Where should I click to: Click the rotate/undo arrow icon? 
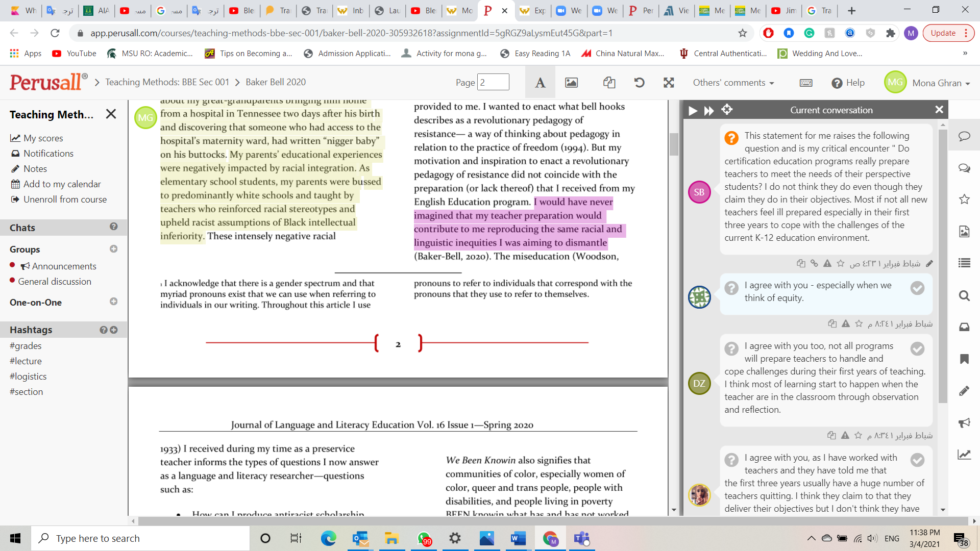point(639,83)
